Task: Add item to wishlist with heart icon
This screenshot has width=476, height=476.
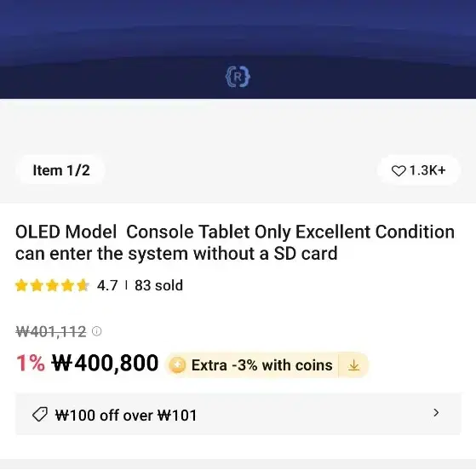Action: pyautogui.click(x=399, y=170)
